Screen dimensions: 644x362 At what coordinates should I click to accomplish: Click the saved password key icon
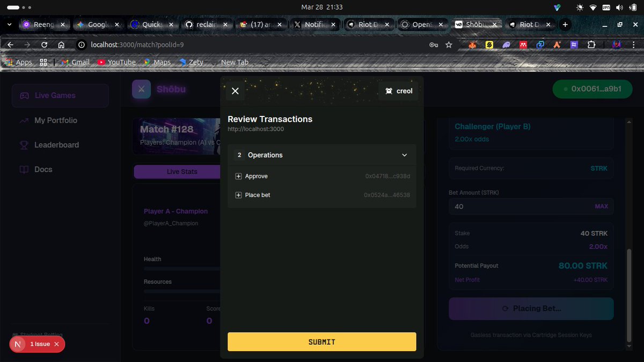pyautogui.click(x=434, y=45)
